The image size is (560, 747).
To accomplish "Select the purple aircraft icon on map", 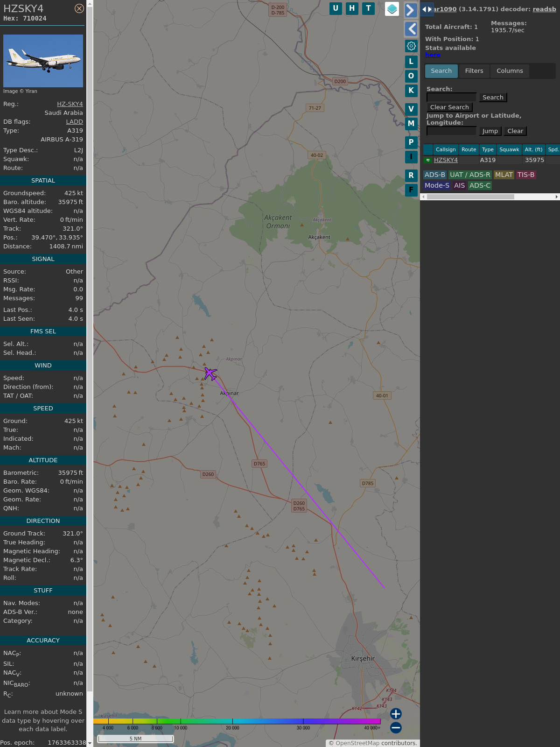I will [210, 373].
